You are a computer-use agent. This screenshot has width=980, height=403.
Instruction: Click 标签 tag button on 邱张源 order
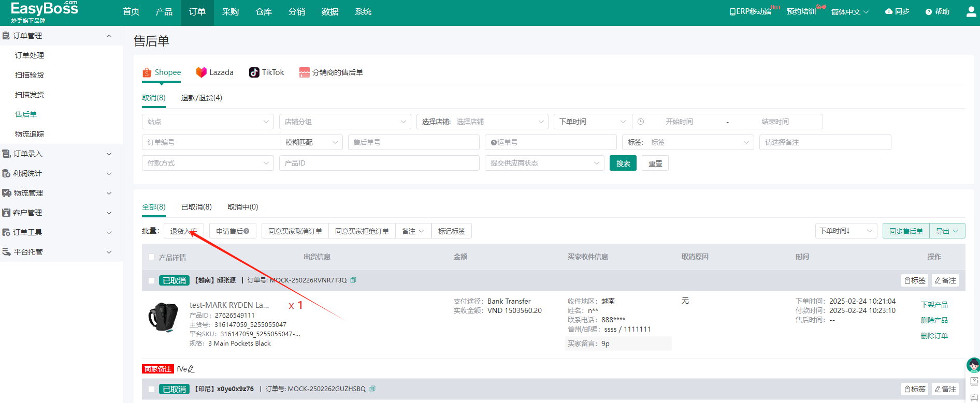[x=915, y=280]
